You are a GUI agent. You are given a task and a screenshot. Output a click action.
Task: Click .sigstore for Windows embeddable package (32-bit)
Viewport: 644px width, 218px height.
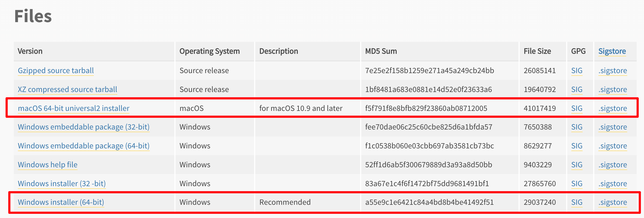[x=613, y=127]
